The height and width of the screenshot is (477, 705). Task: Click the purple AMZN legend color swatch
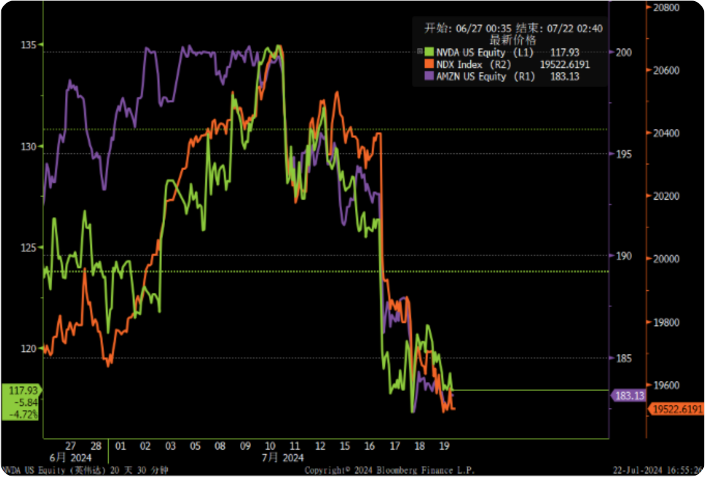pos(428,75)
